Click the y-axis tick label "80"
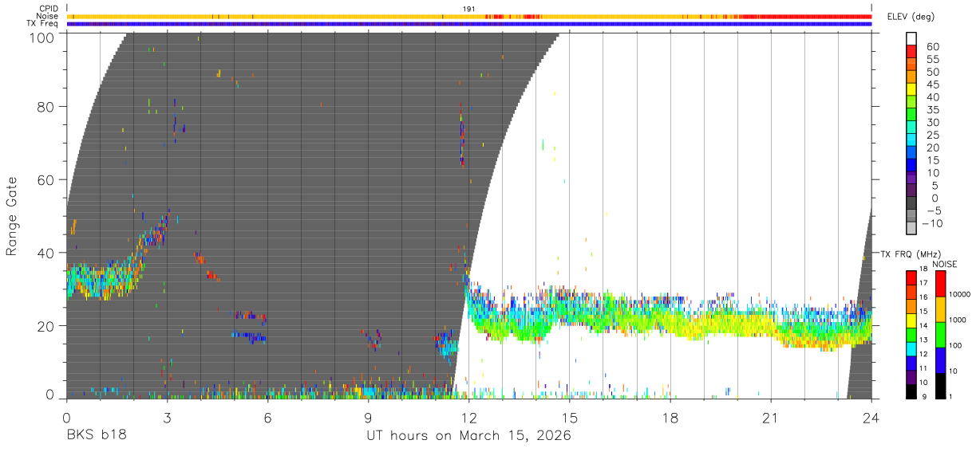Image resolution: width=980 pixels, height=452 pixels. 45,106
